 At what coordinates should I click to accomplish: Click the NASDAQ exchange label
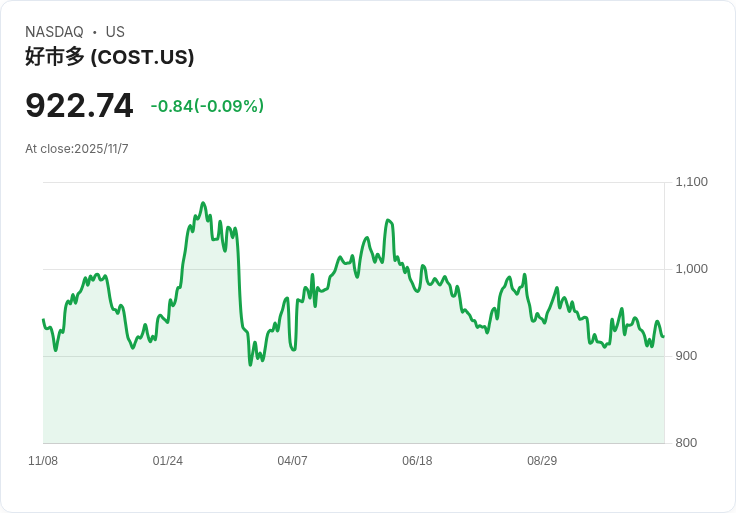[54, 32]
